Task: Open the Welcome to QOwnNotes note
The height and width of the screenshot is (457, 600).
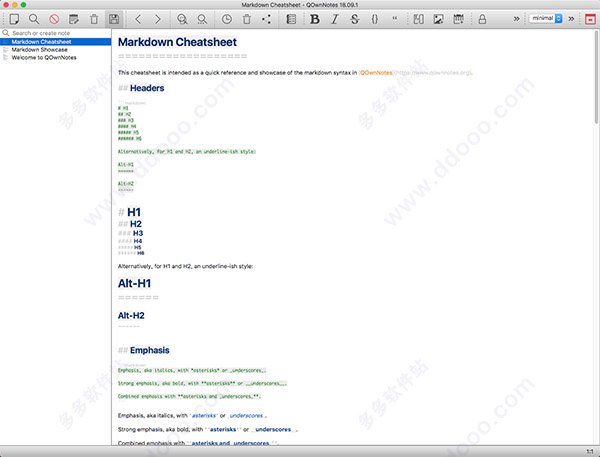Action: click(56, 57)
